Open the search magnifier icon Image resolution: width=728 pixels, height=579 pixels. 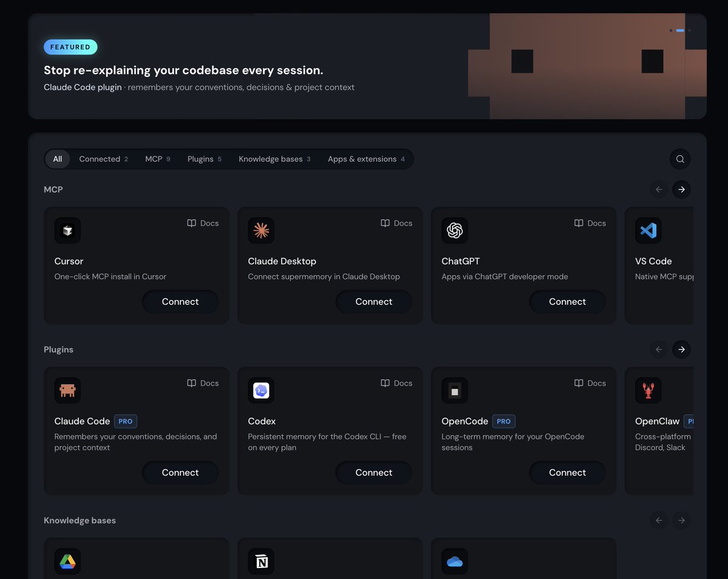tap(680, 159)
